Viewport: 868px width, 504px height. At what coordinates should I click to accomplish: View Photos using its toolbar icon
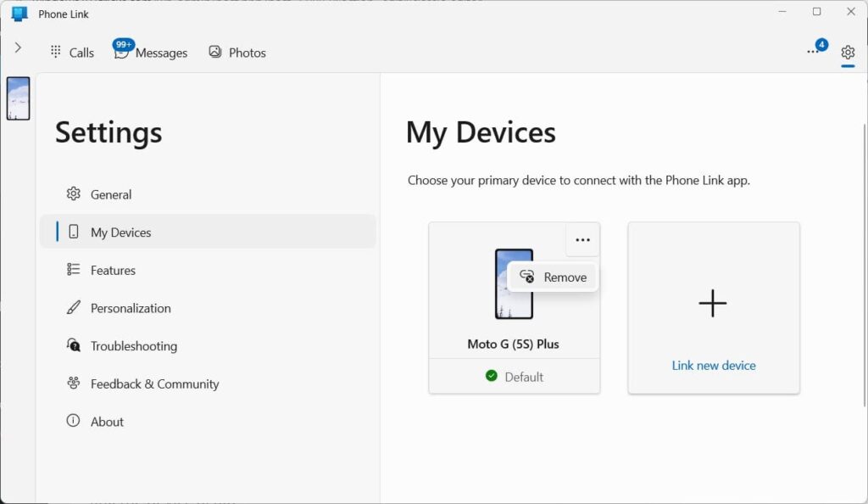(216, 52)
